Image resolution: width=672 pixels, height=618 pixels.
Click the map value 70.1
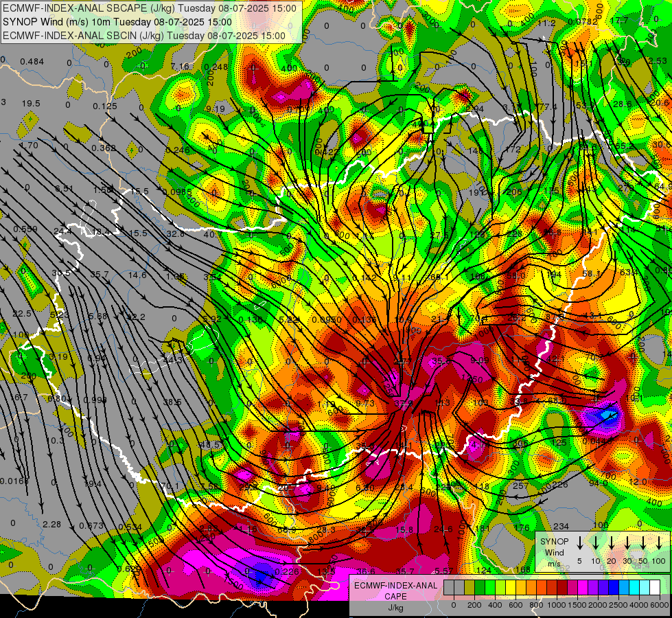(x=170, y=486)
